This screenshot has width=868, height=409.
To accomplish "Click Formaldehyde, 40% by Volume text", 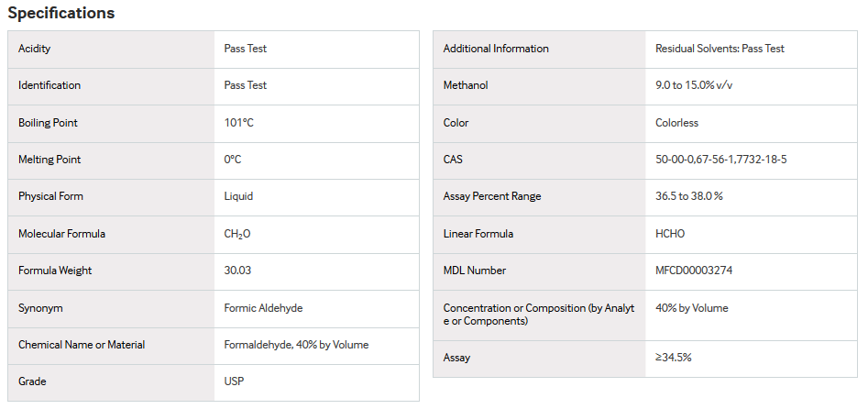I will point(296,345).
